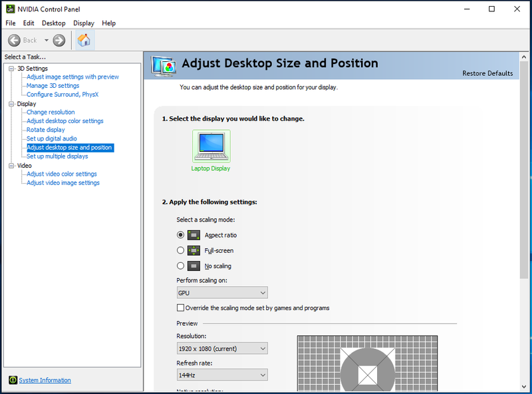
Task: Click the System Information icon
Action: [x=13, y=380]
